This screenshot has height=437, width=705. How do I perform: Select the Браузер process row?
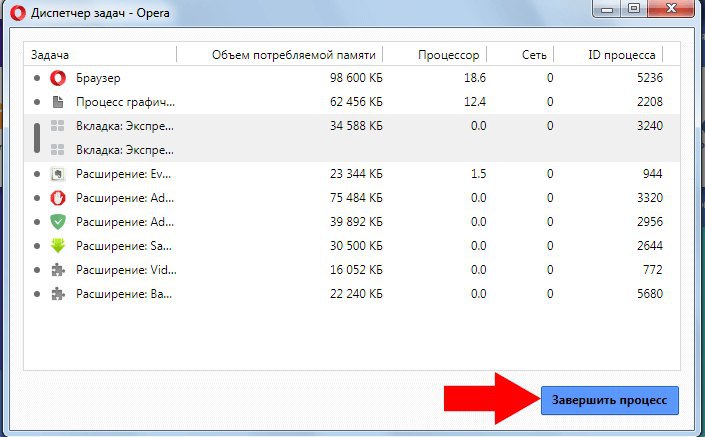(x=352, y=78)
